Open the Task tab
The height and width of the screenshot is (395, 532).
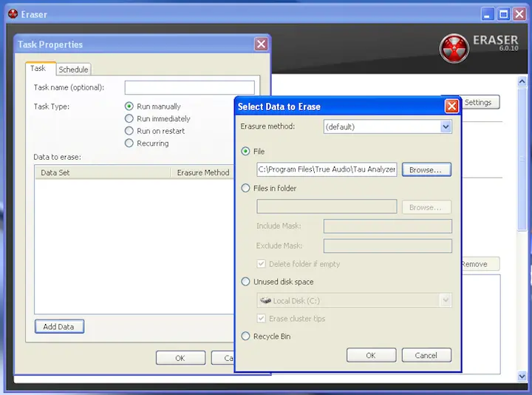(38, 69)
